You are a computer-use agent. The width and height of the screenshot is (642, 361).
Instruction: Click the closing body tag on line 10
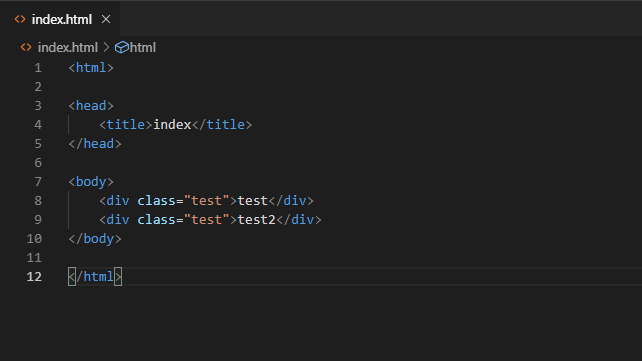[x=95, y=239]
